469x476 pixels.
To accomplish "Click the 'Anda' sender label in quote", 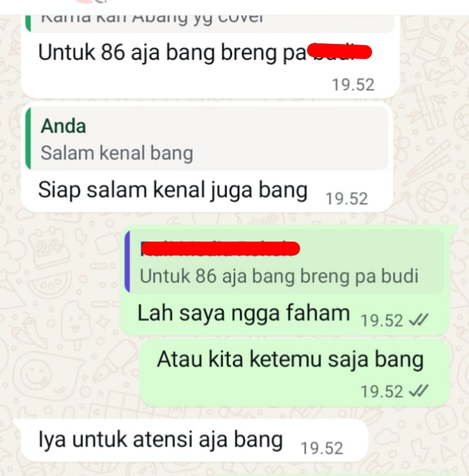I will click(64, 126).
